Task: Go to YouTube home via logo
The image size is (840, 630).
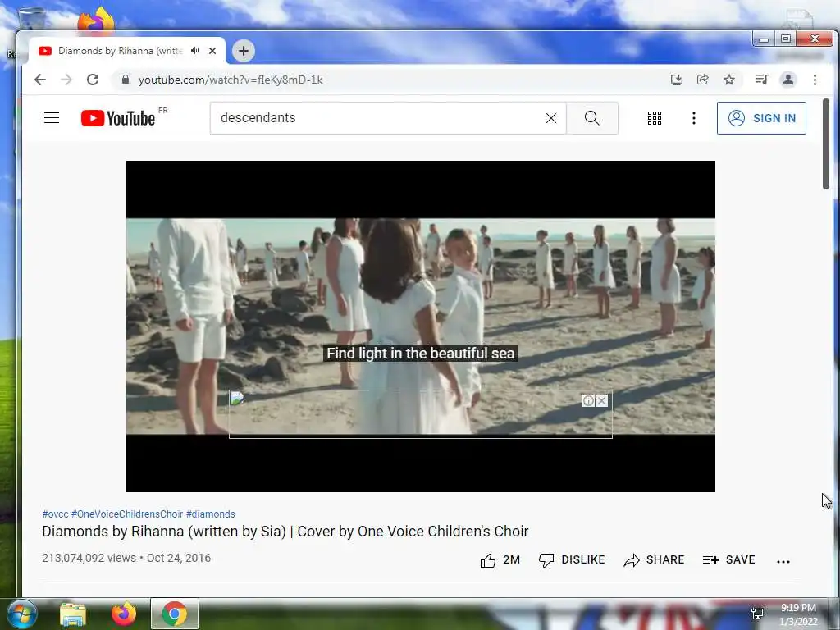Action: [x=118, y=118]
